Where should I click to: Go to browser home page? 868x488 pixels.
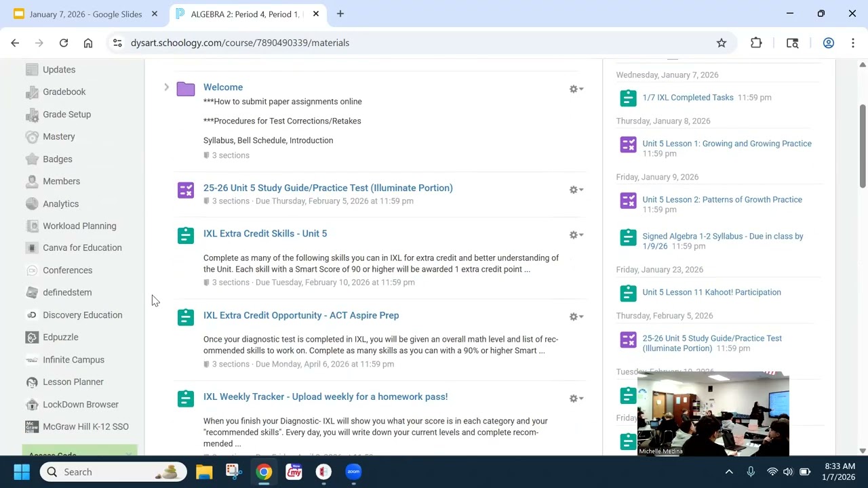[x=88, y=43]
